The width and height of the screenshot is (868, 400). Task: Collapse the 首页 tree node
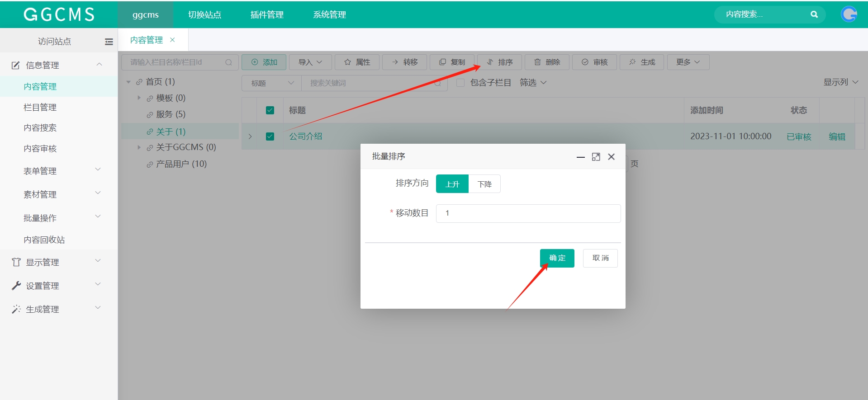(x=128, y=82)
